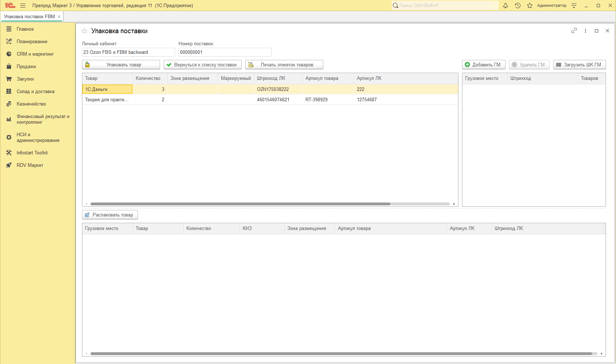
Task: Click the Распаковать товар button
Action: [110, 215]
